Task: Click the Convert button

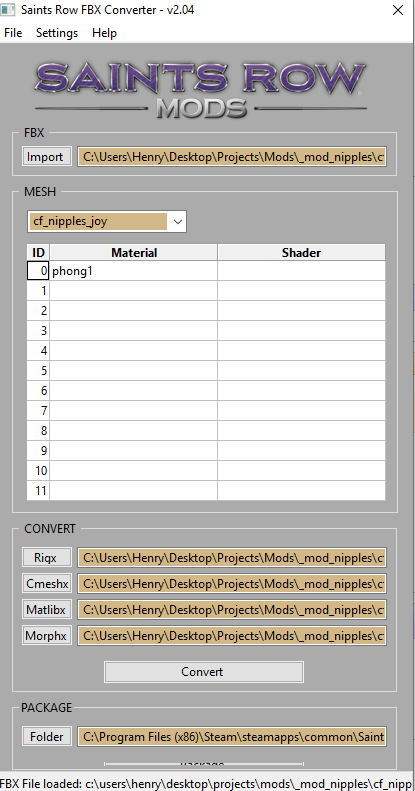Action: pos(204,672)
